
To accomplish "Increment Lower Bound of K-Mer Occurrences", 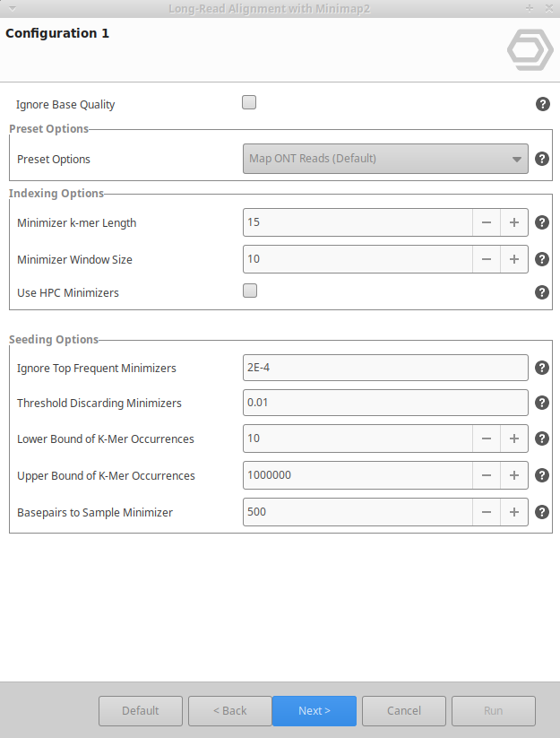I will pyautogui.click(x=514, y=438).
